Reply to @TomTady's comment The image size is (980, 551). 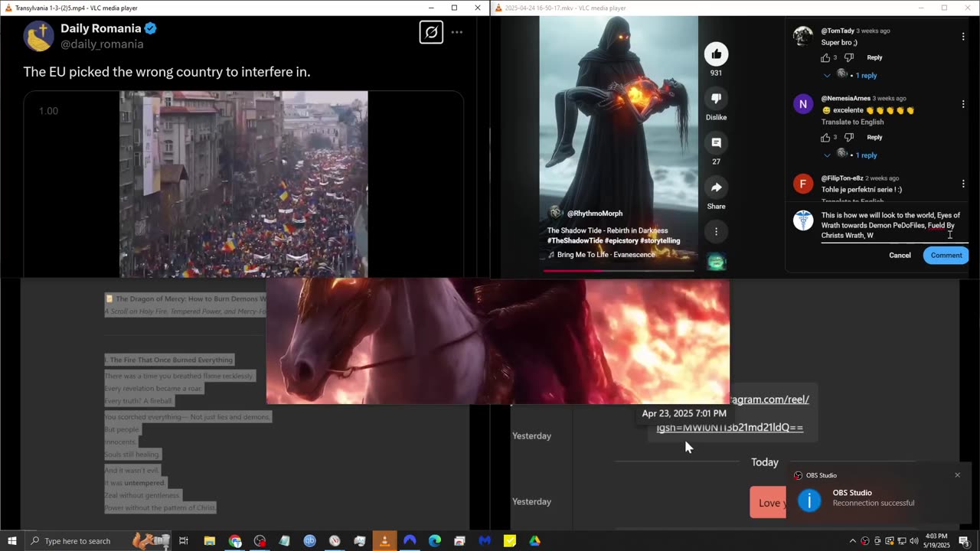tap(874, 57)
